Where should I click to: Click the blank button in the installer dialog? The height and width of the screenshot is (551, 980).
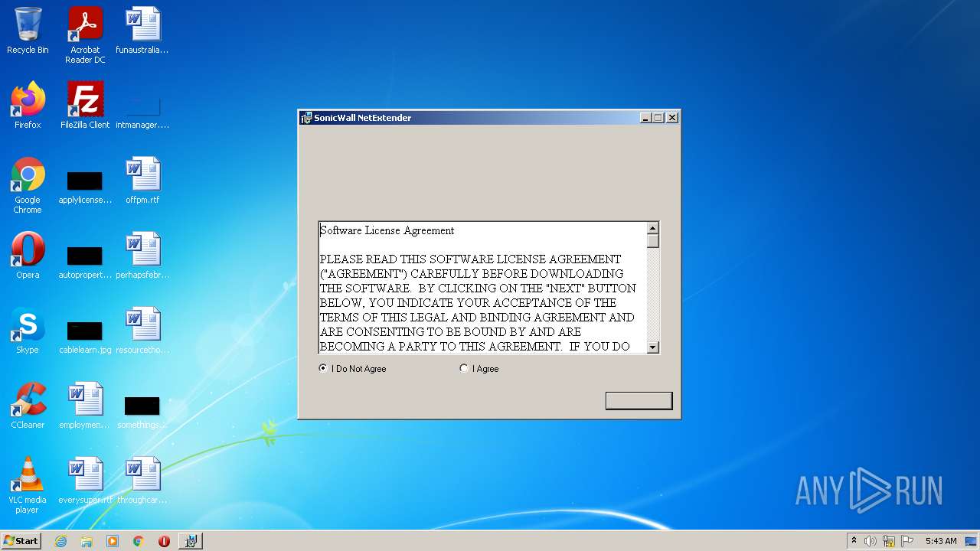click(x=639, y=401)
